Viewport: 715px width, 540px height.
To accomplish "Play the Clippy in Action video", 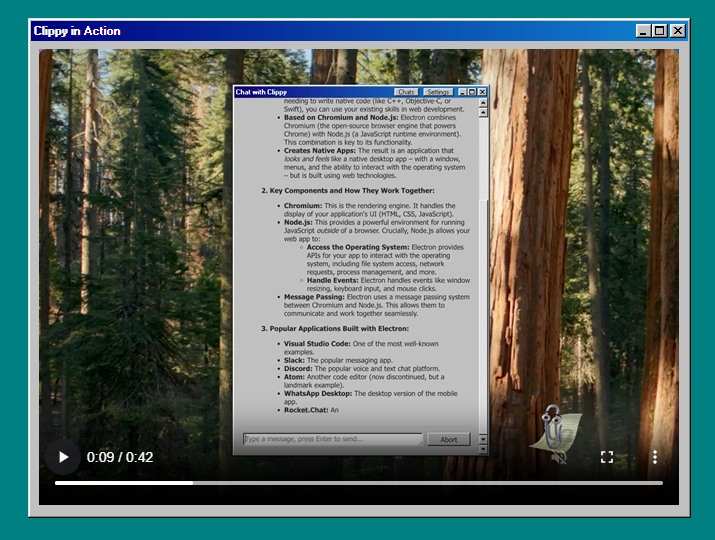I will click(x=63, y=457).
